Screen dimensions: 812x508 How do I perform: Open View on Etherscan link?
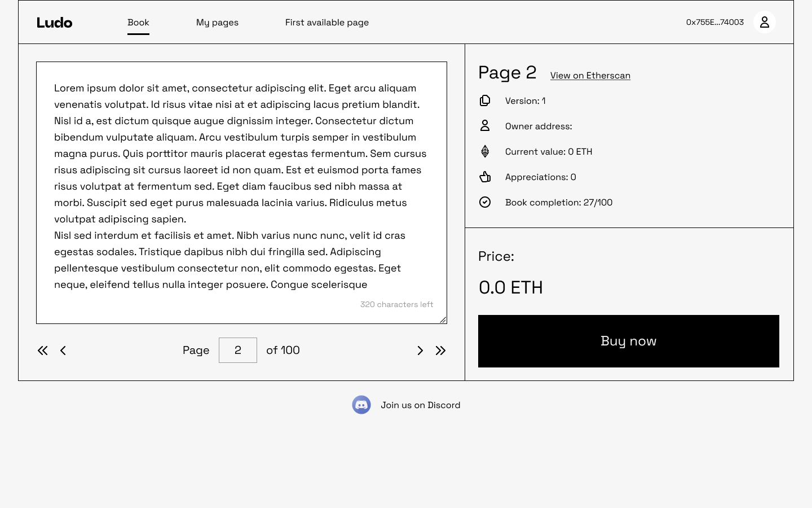(590, 76)
